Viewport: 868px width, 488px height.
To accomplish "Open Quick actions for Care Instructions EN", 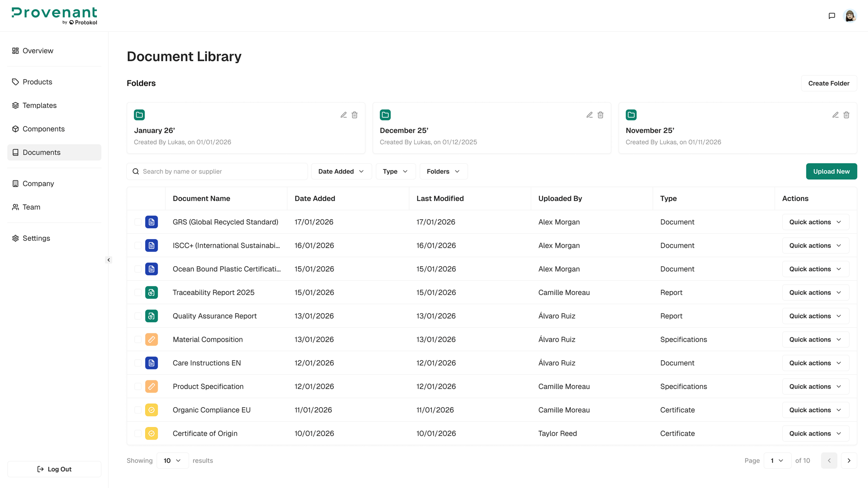I will tap(815, 363).
